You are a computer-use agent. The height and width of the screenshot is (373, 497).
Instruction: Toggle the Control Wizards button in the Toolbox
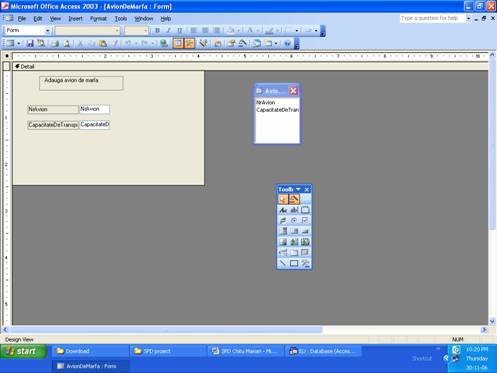[294, 199]
